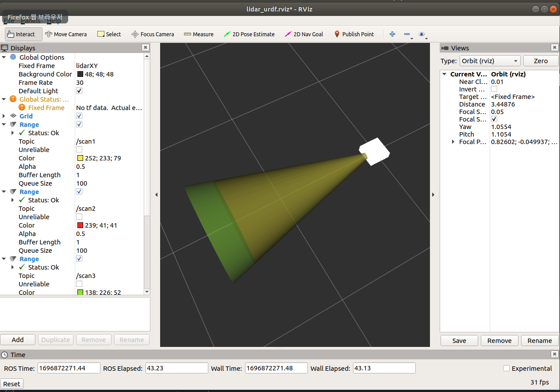Choose the Select tool
Image resolution: width=560 pixels, height=392 pixels.
109,34
